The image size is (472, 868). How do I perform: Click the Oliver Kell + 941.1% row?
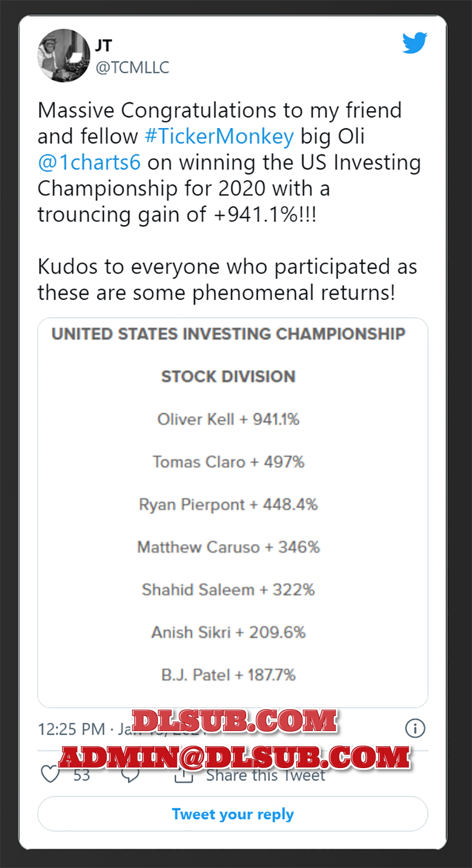228,419
